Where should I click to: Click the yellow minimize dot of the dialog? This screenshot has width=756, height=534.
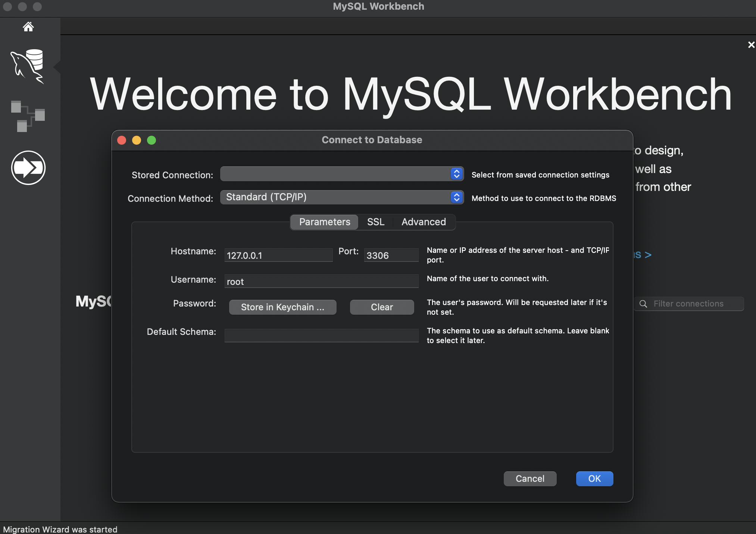[x=137, y=140]
